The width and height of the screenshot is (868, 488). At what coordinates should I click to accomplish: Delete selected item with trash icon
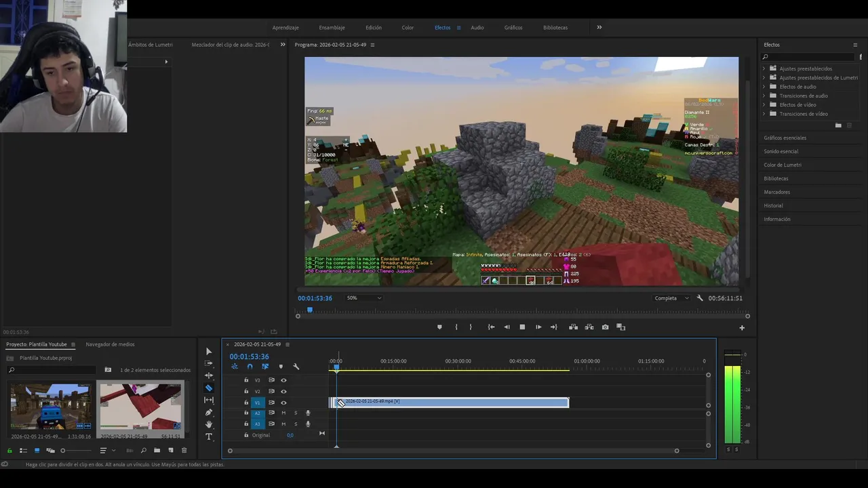(x=184, y=451)
